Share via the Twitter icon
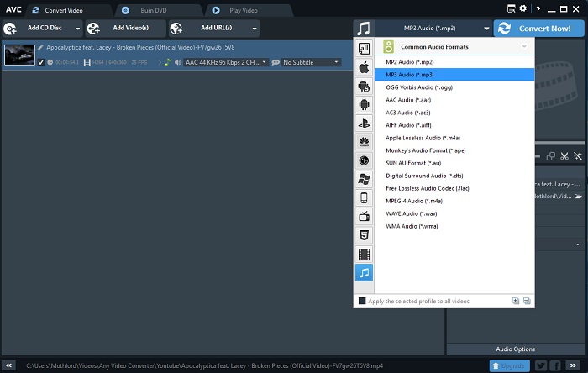Image resolution: width=588 pixels, height=373 pixels. 541,365
